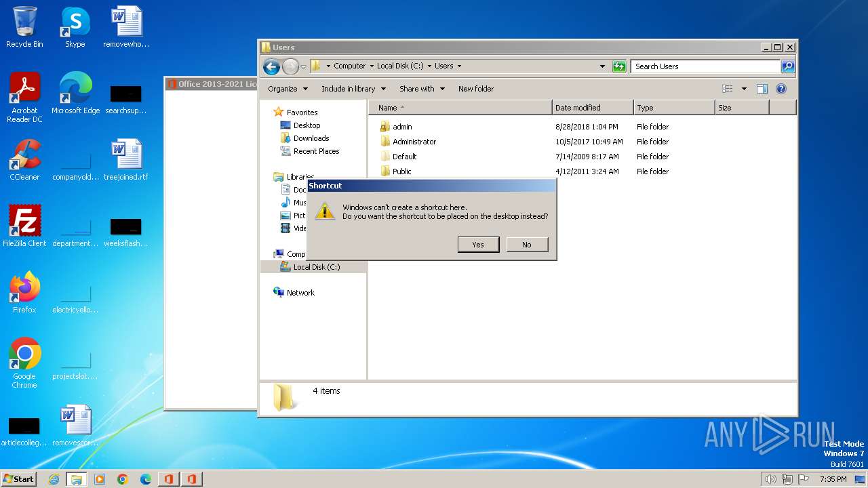Select the Administrator folder
The width and height of the screenshot is (868, 488).
414,142
